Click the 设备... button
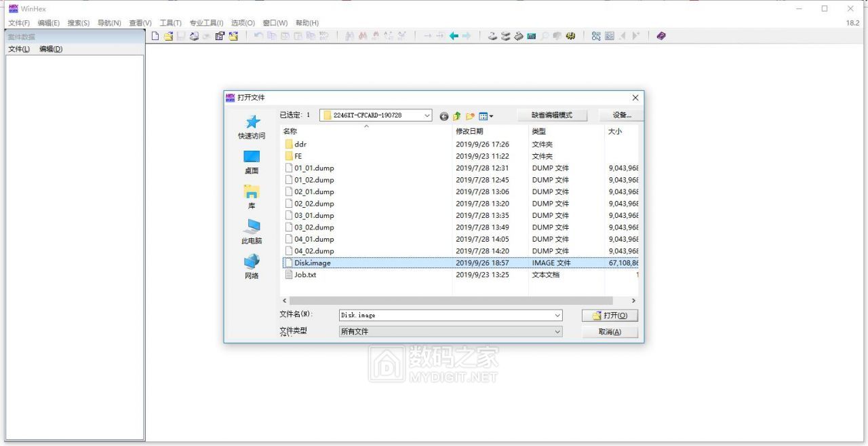Screen dimensions: 868x446 (x=622, y=115)
